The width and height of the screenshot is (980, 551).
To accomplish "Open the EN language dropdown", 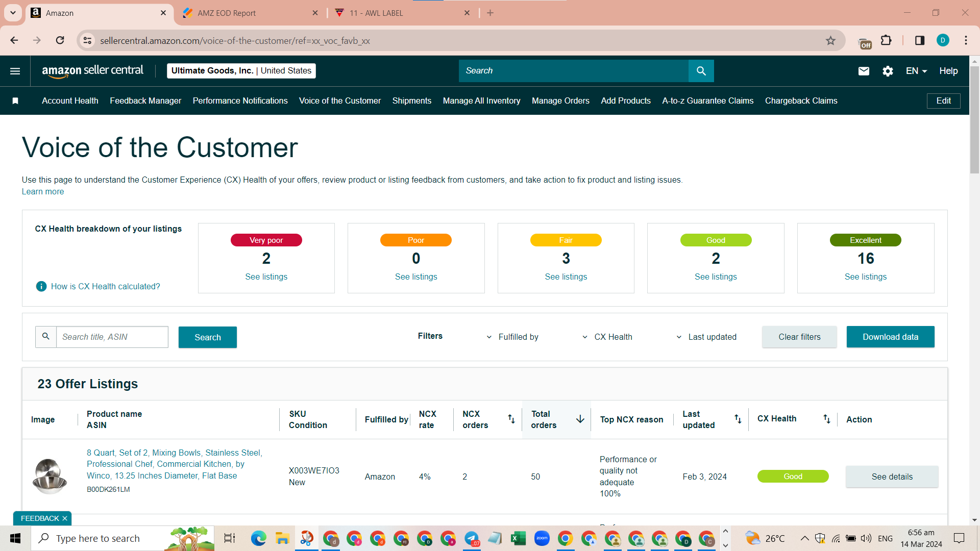I will tap(916, 71).
